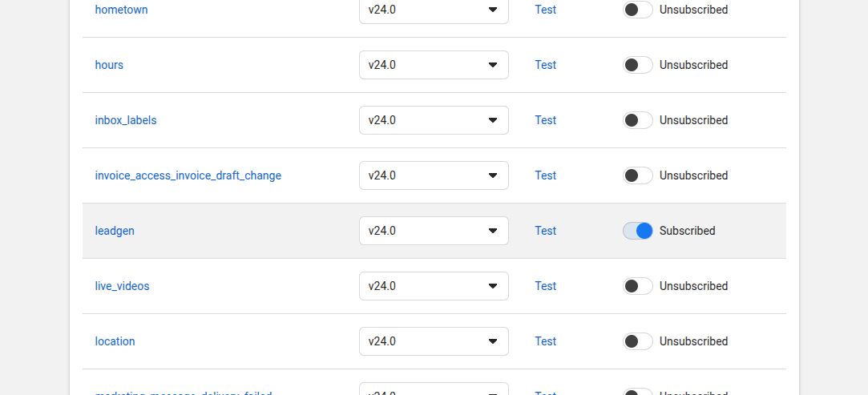The image size is (868, 395).
Task: Choose version for leadgen field
Action: click(x=434, y=231)
